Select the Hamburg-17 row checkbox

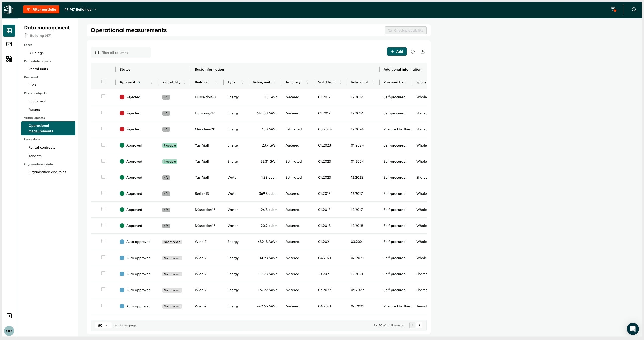click(x=103, y=113)
